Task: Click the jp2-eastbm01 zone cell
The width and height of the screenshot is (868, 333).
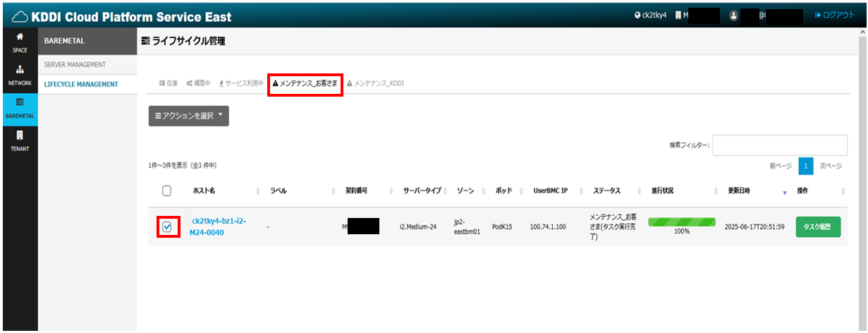Action: tap(466, 226)
